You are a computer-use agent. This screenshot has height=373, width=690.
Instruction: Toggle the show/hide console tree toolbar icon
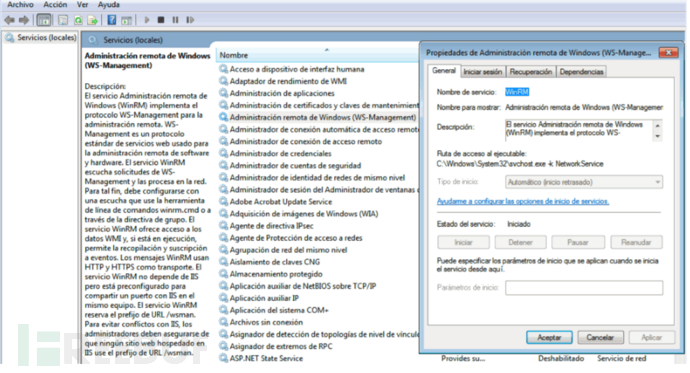[x=44, y=20]
